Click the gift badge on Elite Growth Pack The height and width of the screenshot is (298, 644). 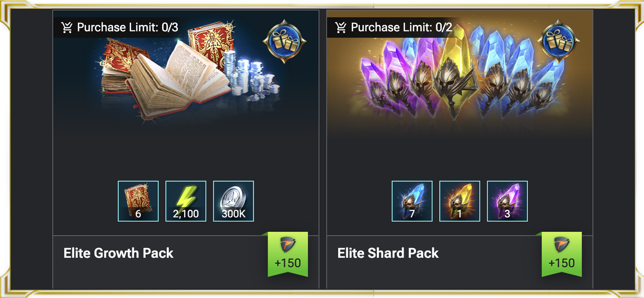[x=284, y=41]
